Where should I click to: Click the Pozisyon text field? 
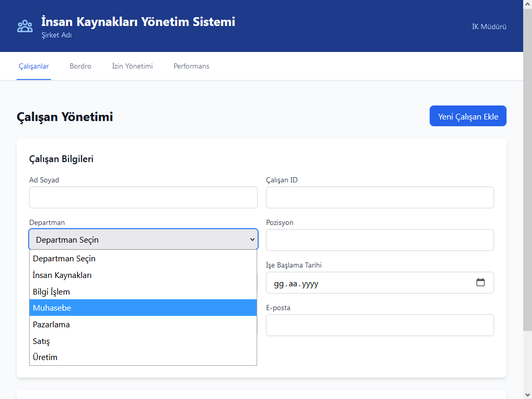click(380, 240)
